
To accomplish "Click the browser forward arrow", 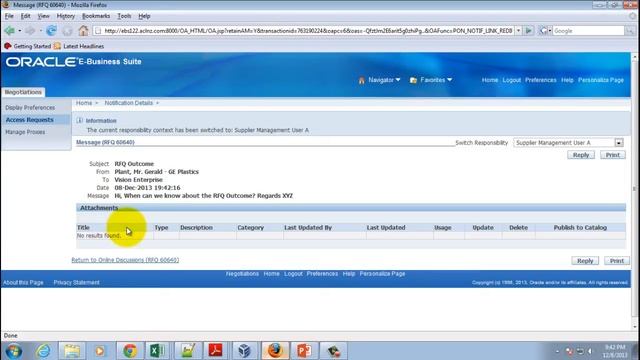I will pyautogui.click(x=30, y=31).
